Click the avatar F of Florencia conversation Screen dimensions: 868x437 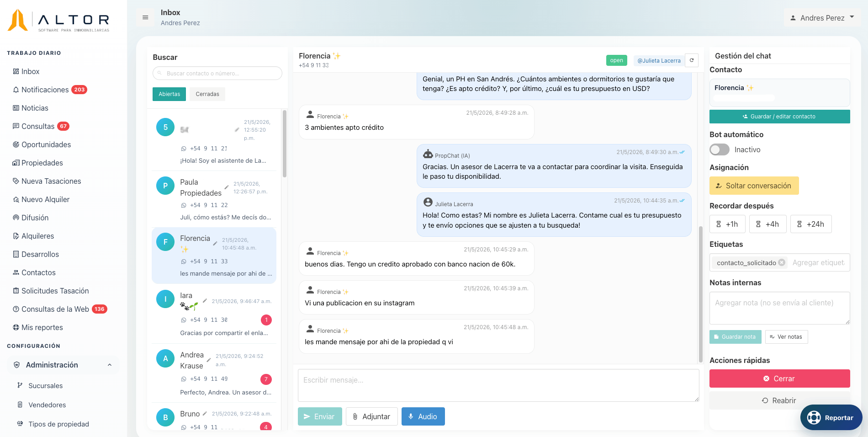point(165,242)
